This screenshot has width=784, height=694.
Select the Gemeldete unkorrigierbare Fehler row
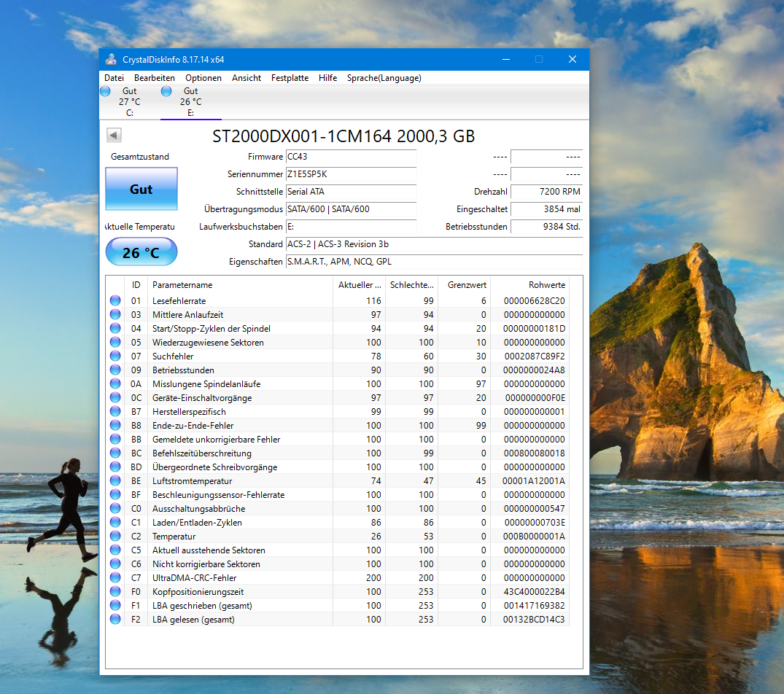tap(338, 439)
